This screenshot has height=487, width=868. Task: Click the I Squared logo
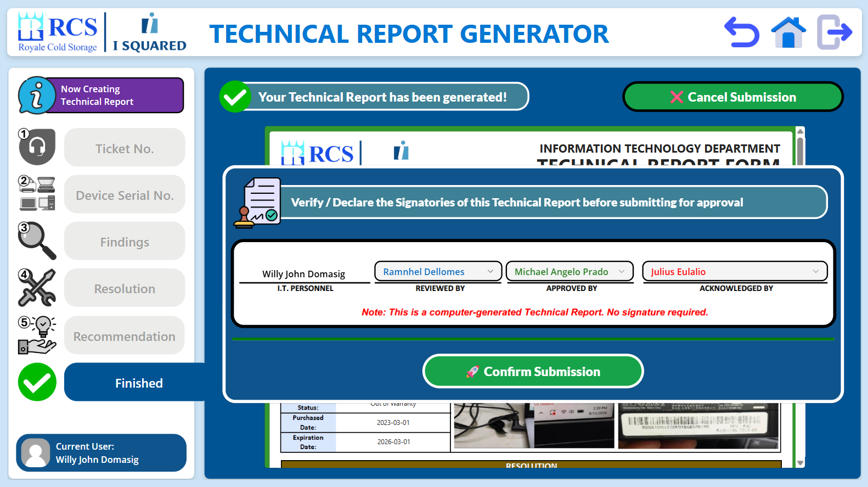(149, 32)
